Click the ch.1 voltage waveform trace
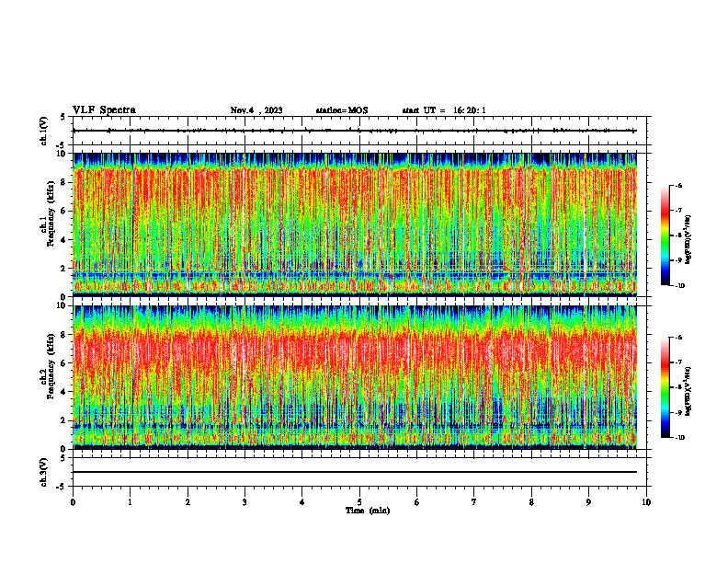This screenshot has width=728, height=563. [x=355, y=131]
